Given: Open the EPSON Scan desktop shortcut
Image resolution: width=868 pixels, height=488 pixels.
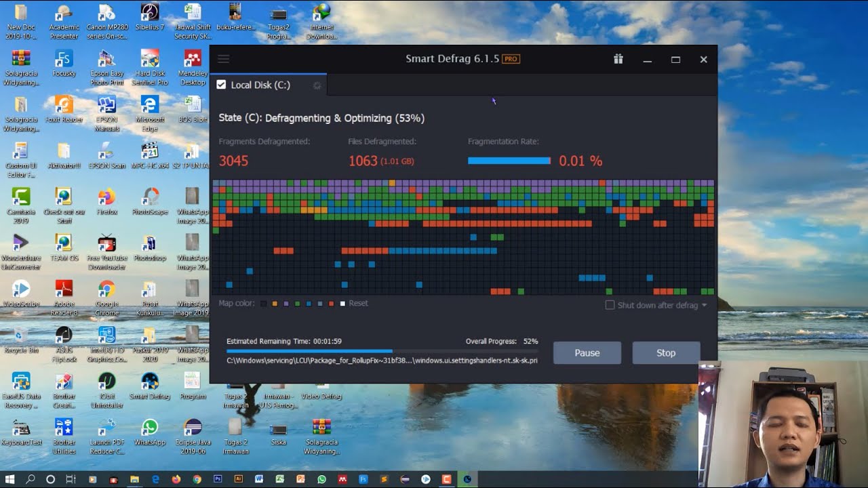Looking at the screenshot, I should click(x=106, y=155).
